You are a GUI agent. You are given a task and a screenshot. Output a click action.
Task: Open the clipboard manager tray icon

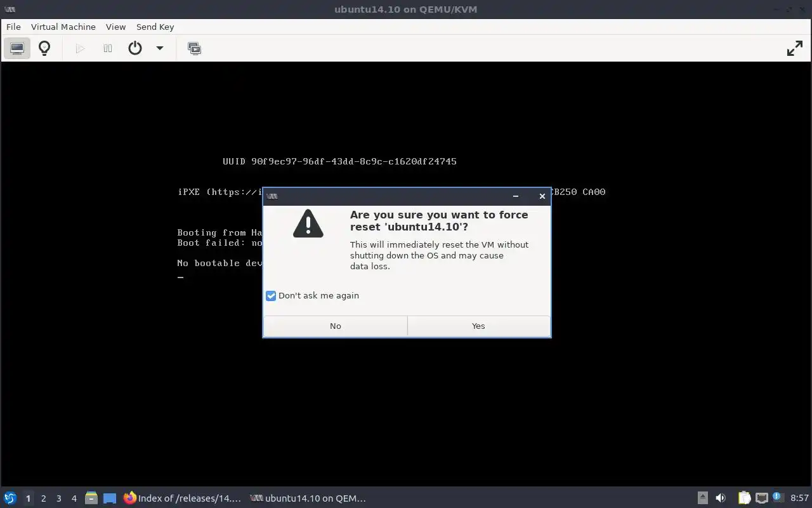click(744, 498)
